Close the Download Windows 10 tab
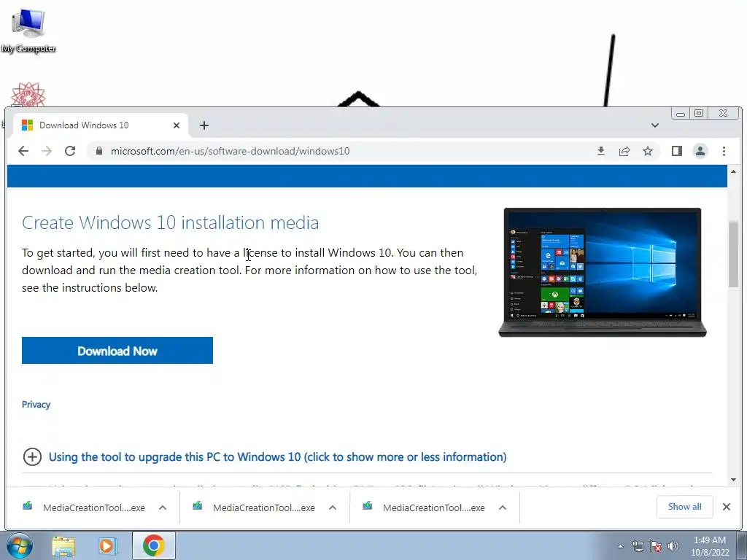The image size is (747, 560). pyautogui.click(x=177, y=125)
